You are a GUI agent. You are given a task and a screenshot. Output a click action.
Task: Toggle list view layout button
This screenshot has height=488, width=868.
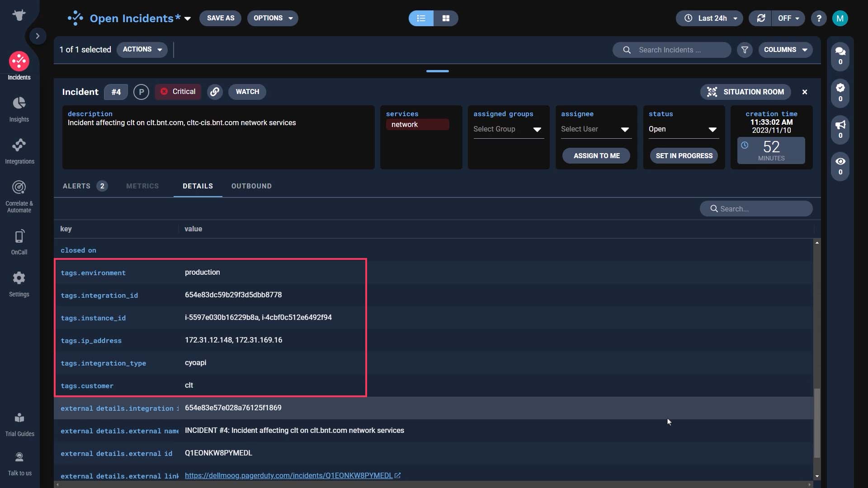click(421, 18)
